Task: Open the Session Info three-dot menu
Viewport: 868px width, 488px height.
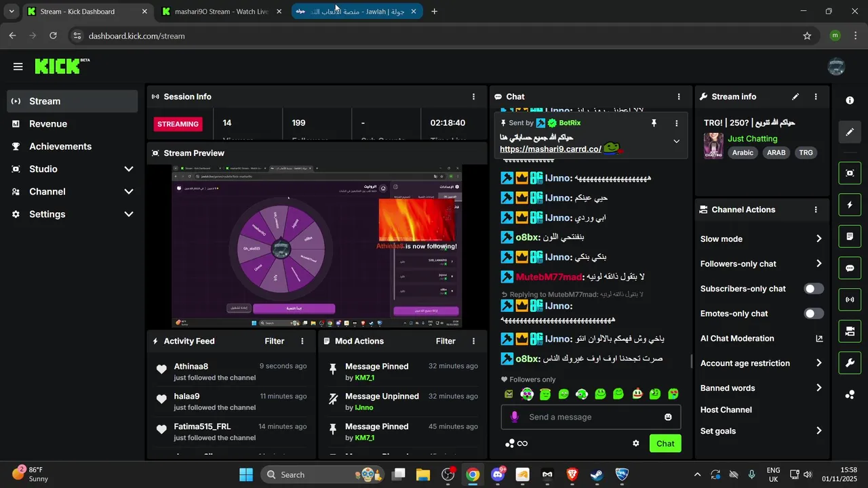Action: pos(473,97)
